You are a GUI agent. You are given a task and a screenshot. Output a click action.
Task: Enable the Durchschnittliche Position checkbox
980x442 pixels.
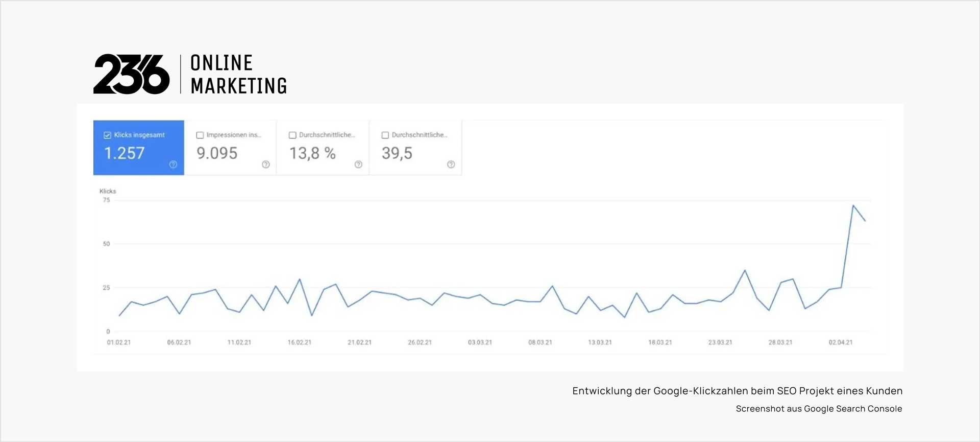[x=385, y=134]
